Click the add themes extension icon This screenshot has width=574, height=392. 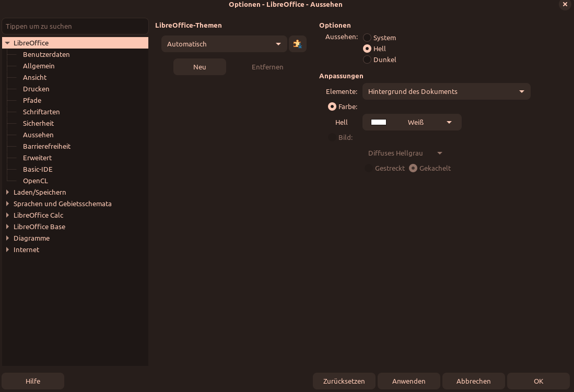(297, 44)
